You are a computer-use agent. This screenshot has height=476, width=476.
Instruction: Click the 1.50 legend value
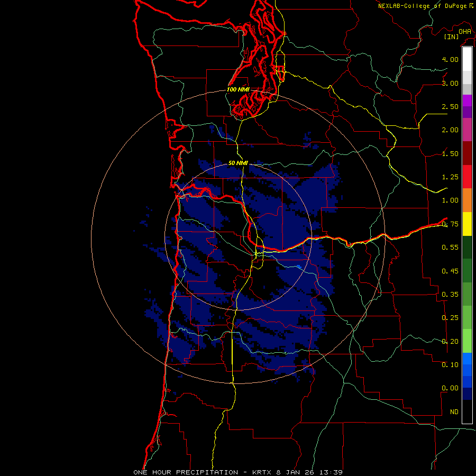[450, 153]
